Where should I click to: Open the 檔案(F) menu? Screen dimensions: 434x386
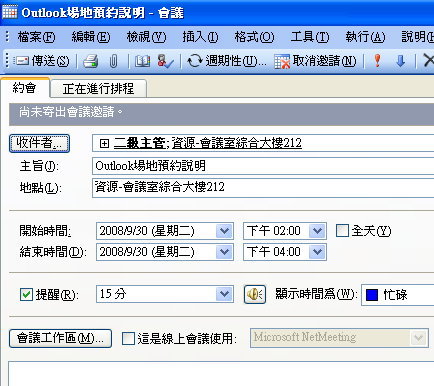36,37
